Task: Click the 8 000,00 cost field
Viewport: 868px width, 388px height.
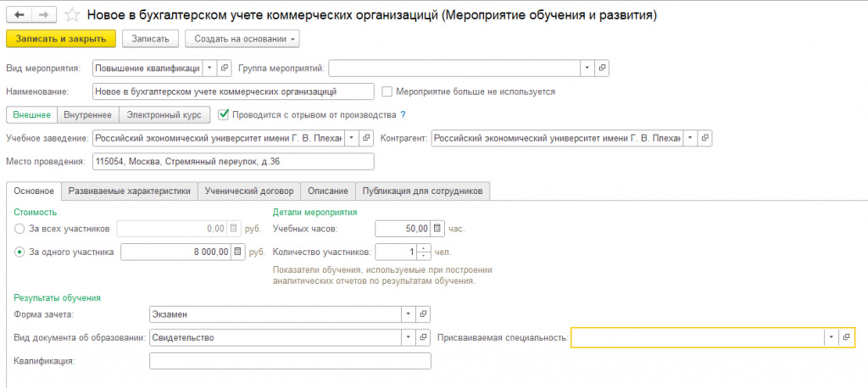Action: click(175, 252)
